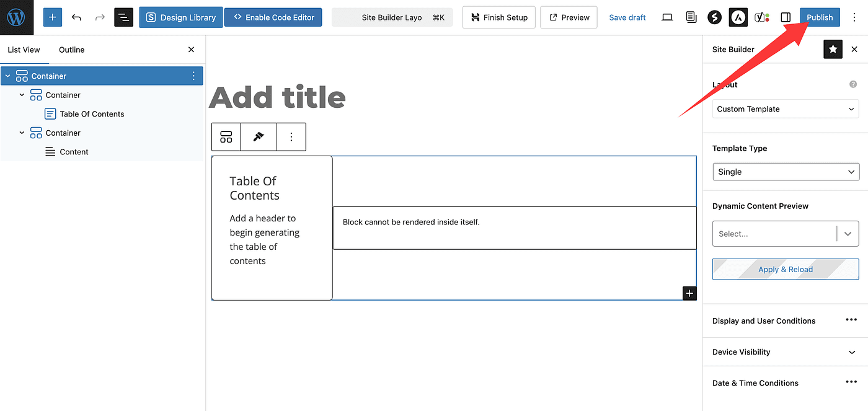Screen dimensions: 868x411
Task: Click the Add title field
Action: (277, 98)
